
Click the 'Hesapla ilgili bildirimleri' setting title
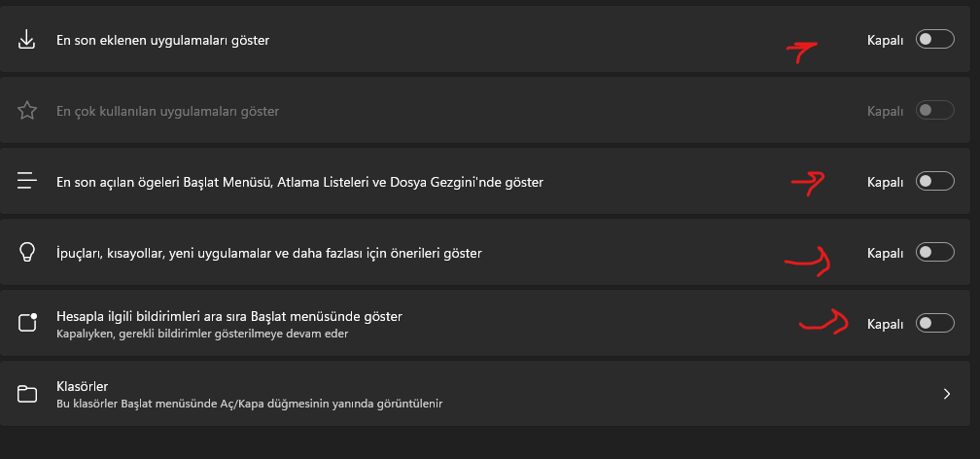pos(229,316)
